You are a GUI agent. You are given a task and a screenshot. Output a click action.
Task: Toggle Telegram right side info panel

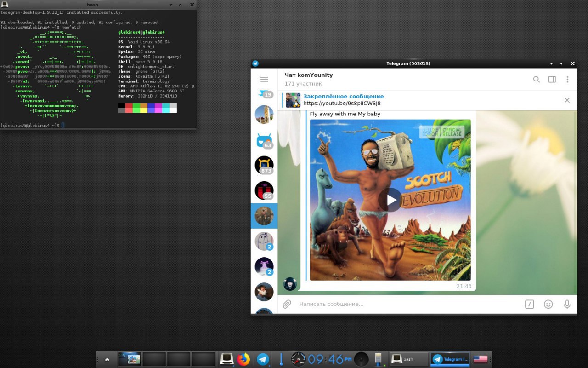(552, 79)
